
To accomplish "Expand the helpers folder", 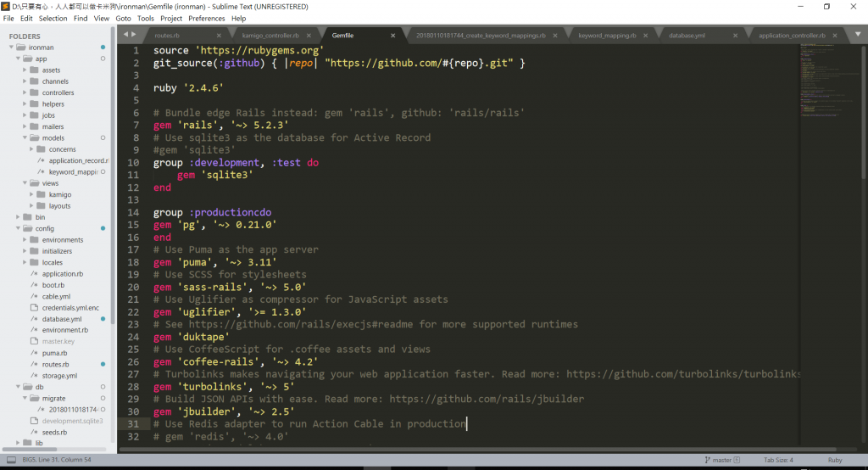I will 25,104.
